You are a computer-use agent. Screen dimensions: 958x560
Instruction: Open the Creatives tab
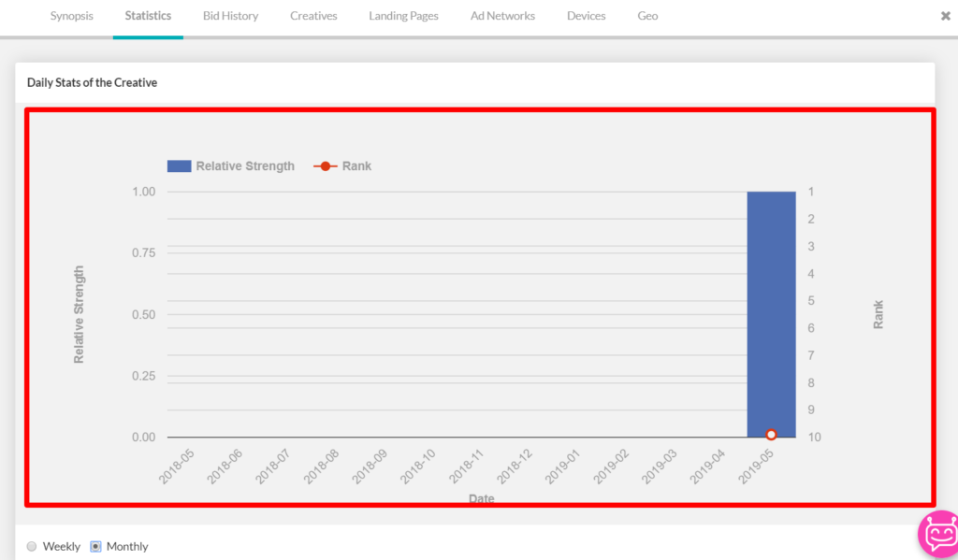click(313, 16)
